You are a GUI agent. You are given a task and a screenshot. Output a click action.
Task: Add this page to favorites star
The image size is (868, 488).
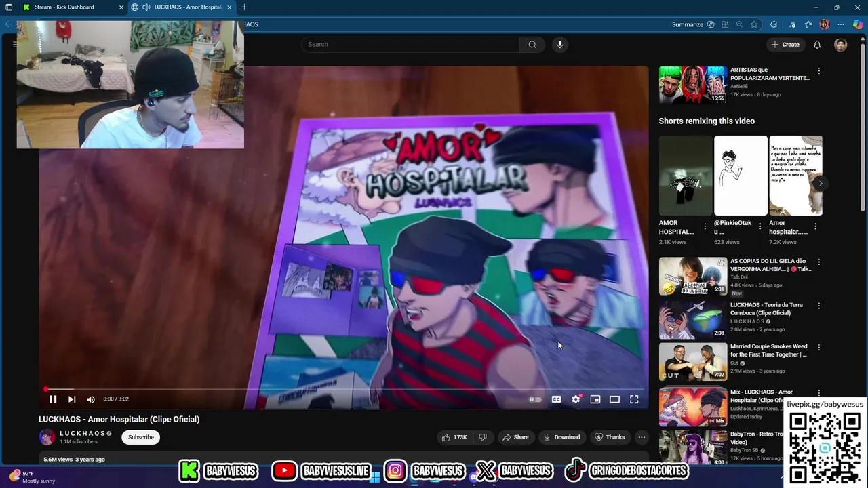[754, 24]
